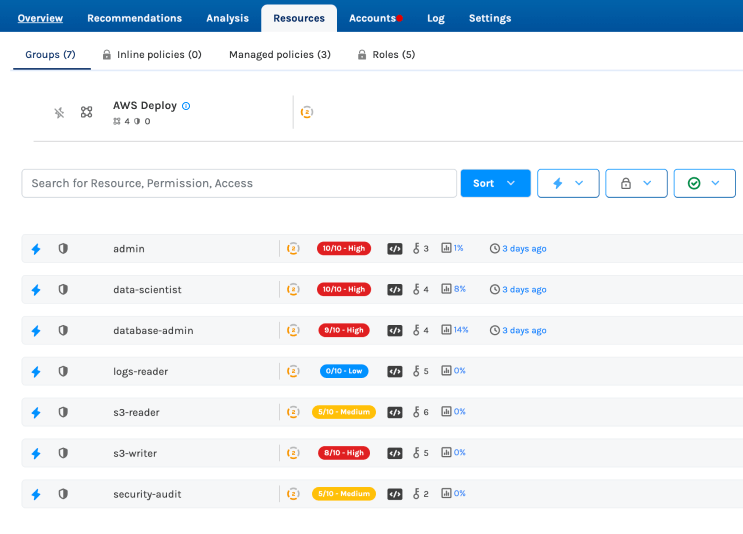Click the lightning bolt in logs-reader row
743x534 pixels.
click(36, 371)
